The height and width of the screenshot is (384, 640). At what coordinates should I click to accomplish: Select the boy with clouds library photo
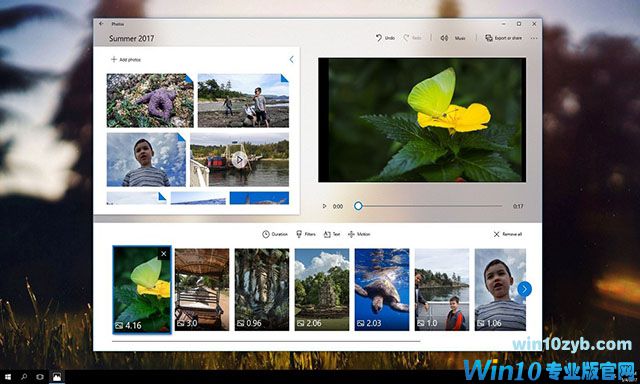tap(146, 160)
